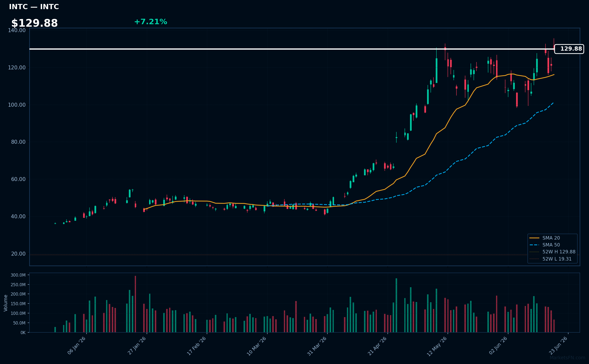Click the 150.0M volume axis label

18,304
